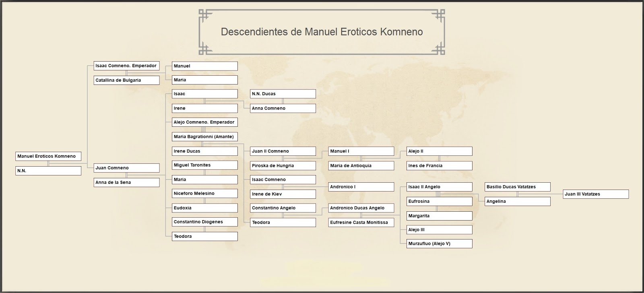Select Irene de Kiev node
Screen dimensions: 644x293
[283, 194]
